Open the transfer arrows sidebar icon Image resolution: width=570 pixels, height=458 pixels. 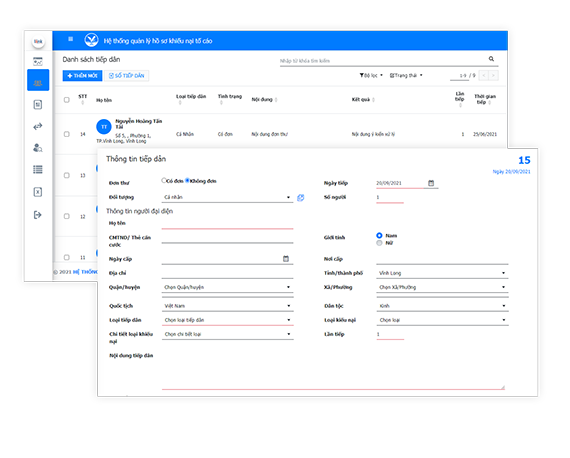pyautogui.click(x=38, y=126)
